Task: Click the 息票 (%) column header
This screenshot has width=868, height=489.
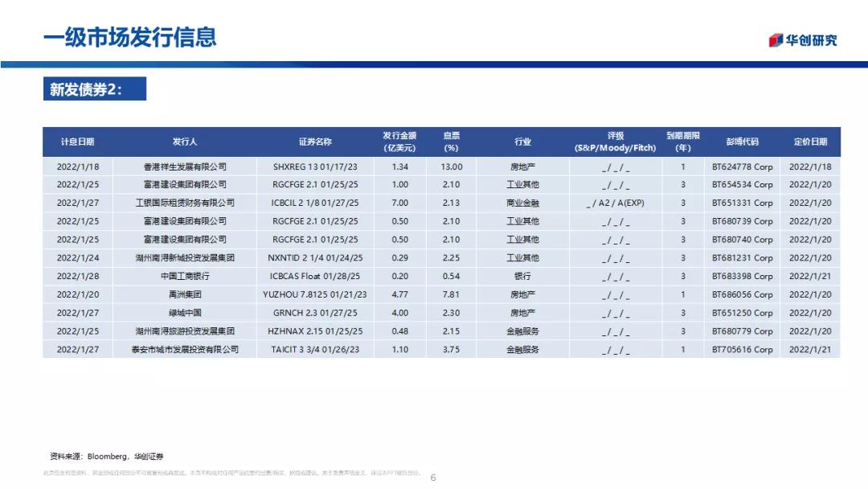Action: (x=451, y=142)
